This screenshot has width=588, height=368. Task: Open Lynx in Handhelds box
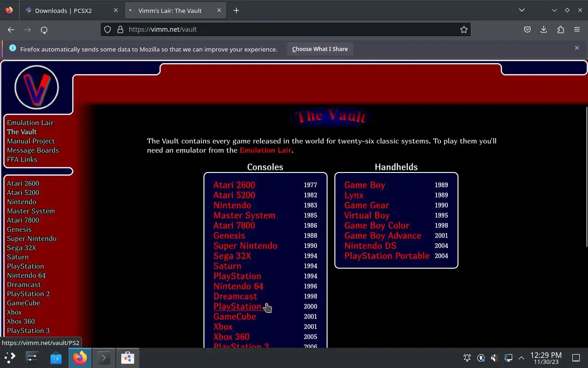pyautogui.click(x=354, y=195)
